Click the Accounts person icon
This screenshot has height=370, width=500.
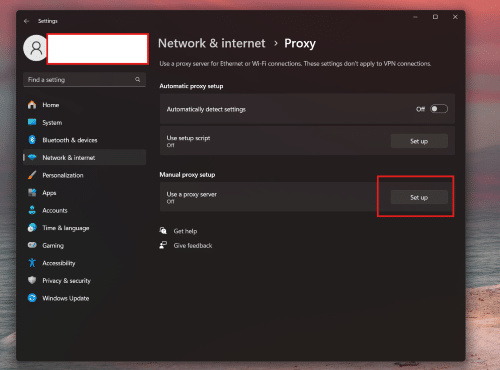click(32, 210)
